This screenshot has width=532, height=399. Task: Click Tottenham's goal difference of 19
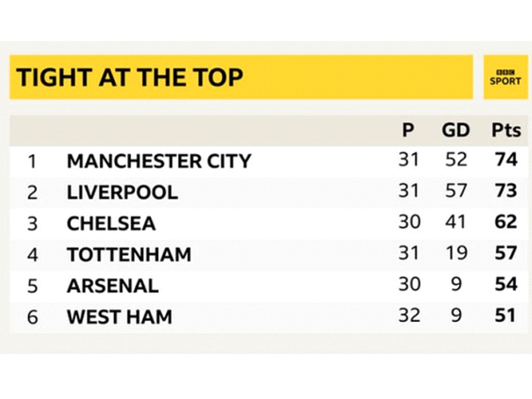click(456, 253)
